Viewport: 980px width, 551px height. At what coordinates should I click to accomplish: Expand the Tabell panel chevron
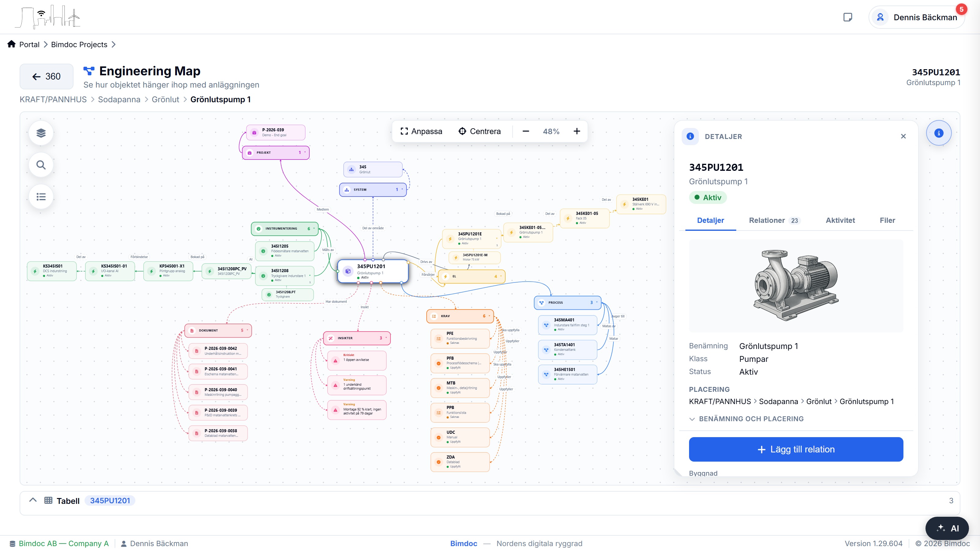pos(33,500)
